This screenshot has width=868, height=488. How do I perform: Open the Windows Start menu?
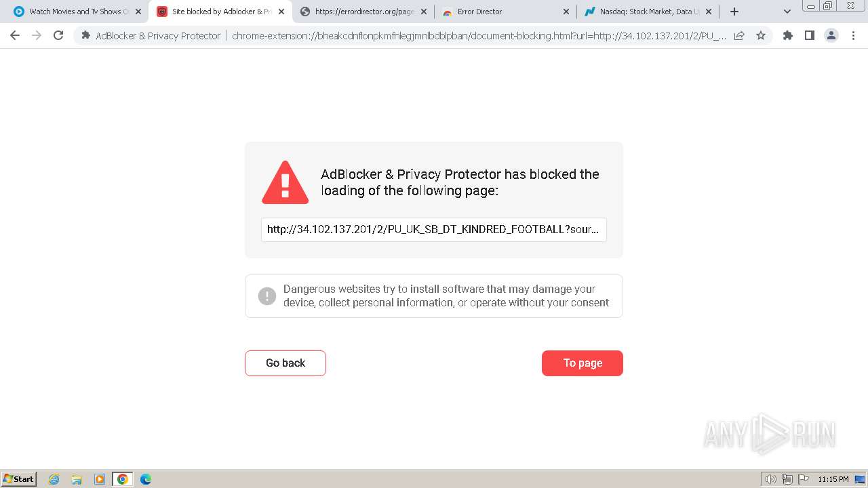[19, 479]
